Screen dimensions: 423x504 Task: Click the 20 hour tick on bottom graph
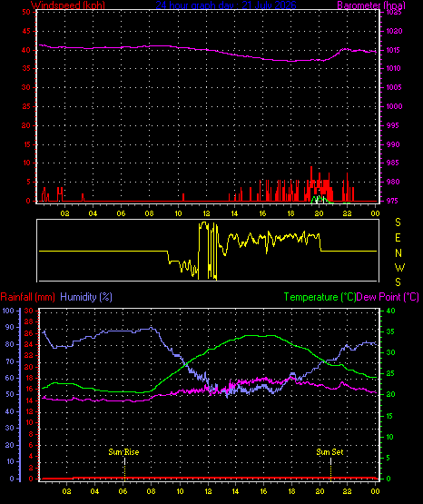[320, 491]
